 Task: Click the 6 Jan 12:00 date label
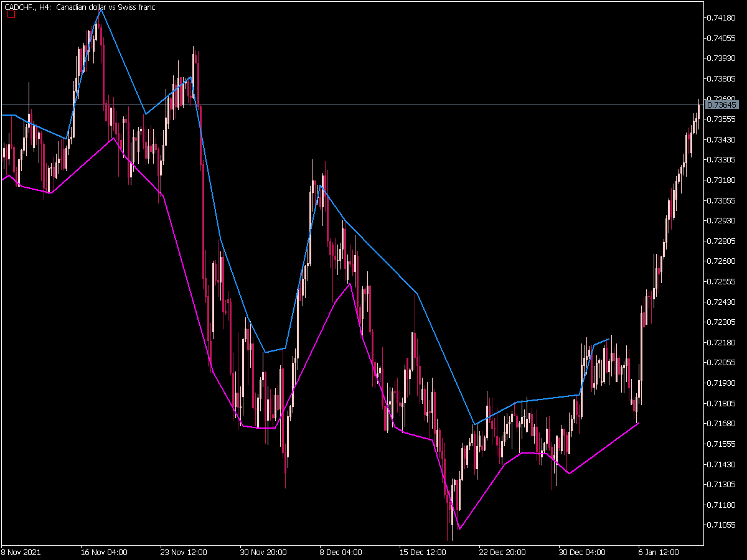pyautogui.click(x=660, y=552)
